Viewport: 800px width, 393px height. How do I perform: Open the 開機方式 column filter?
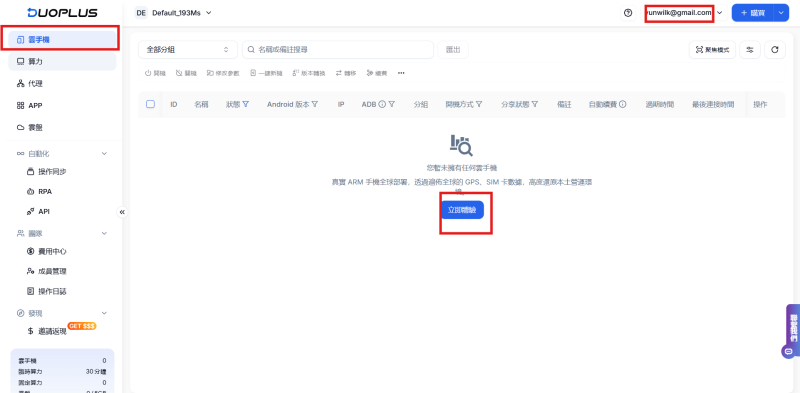pos(479,104)
